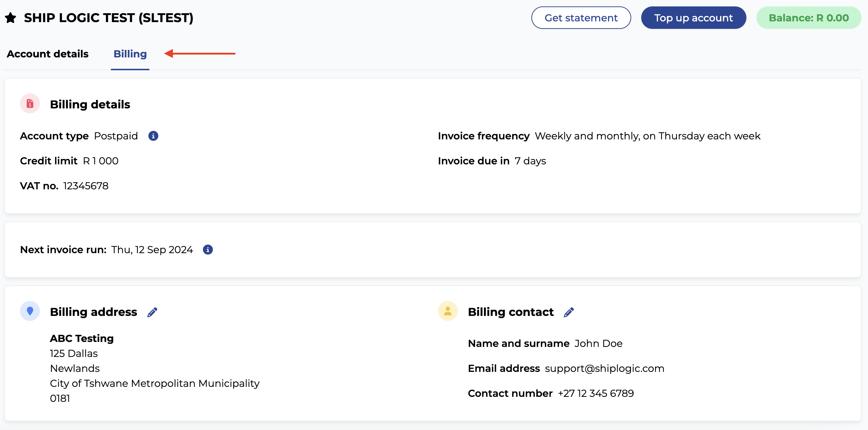Click the 125 Dallas address line

(x=74, y=353)
